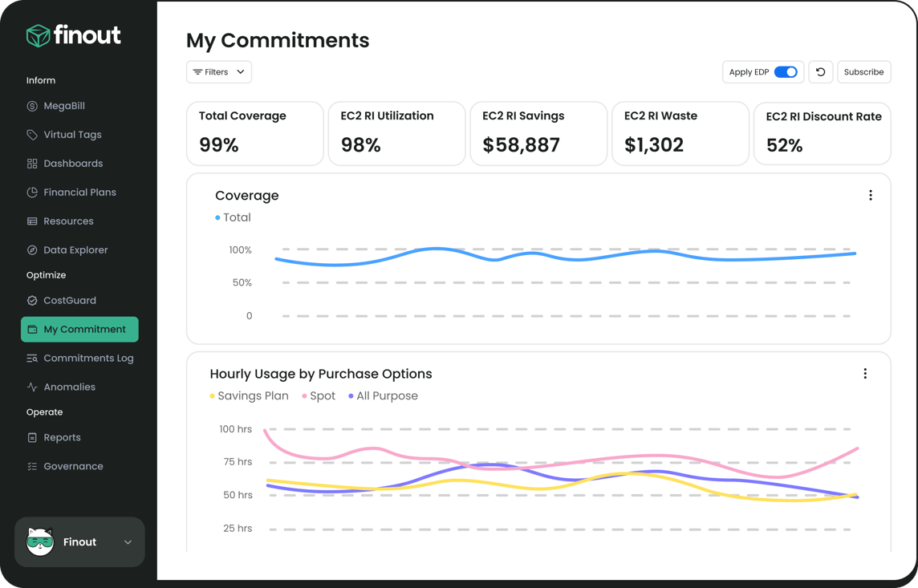This screenshot has width=918, height=588.
Task: Click the My Commitments page heading
Action: tap(278, 40)
